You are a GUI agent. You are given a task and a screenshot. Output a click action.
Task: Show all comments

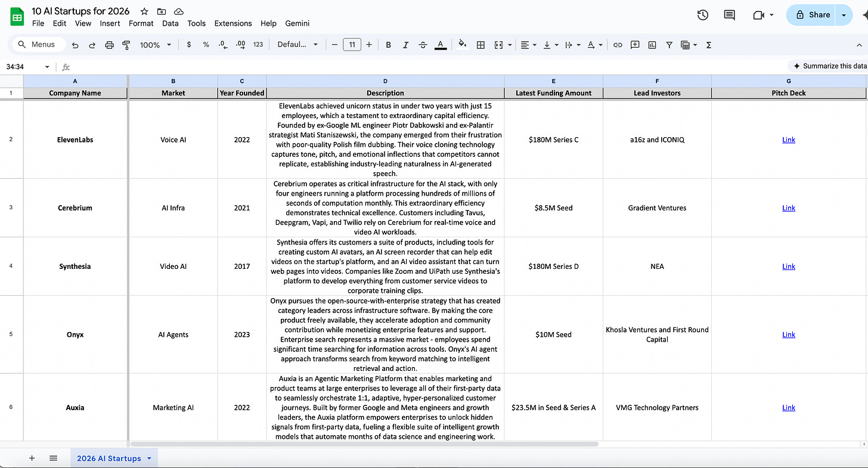tap(729, 15)
